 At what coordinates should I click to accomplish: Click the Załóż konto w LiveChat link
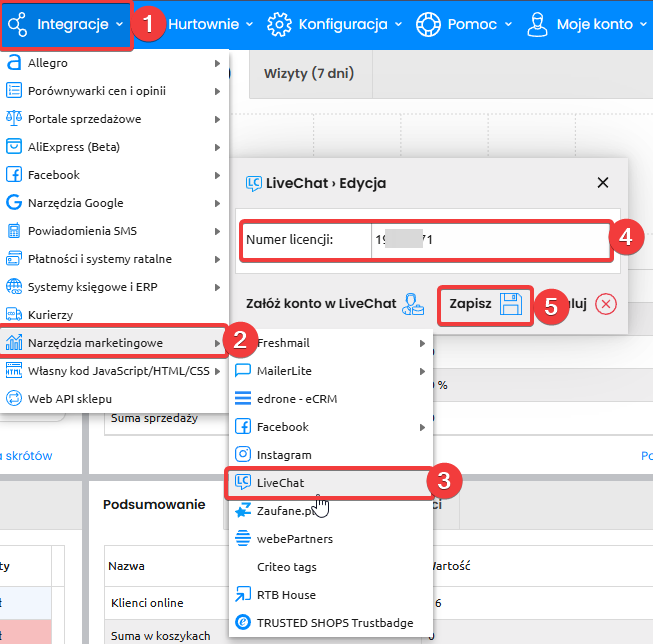(321, 304)
